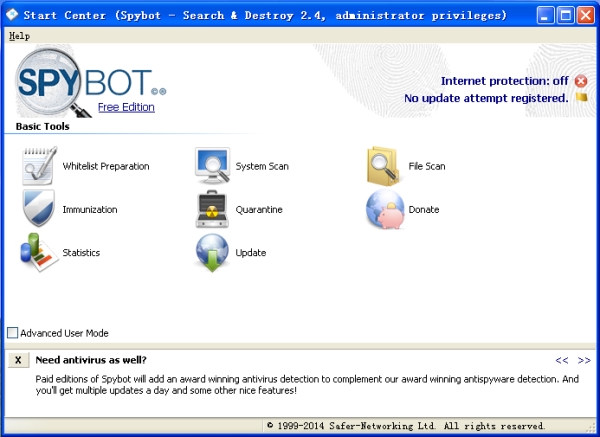Open the Statistics chart icon
The image size is (600, 437).
coord(39,253)
